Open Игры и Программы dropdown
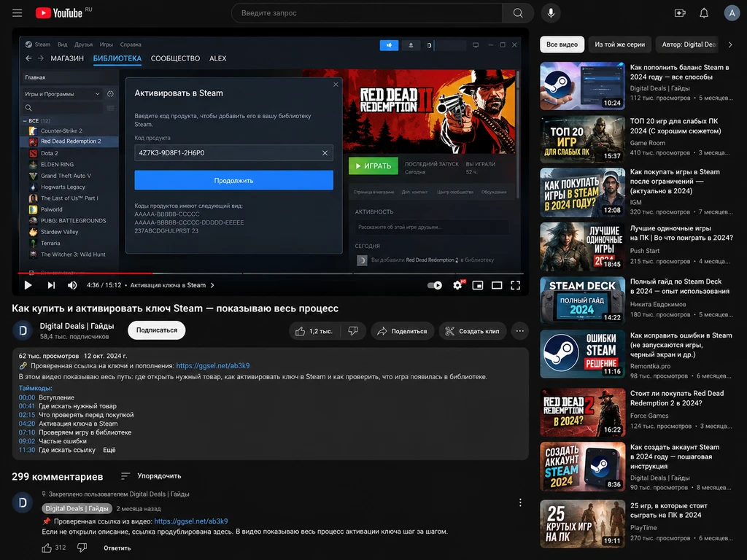 63,94
